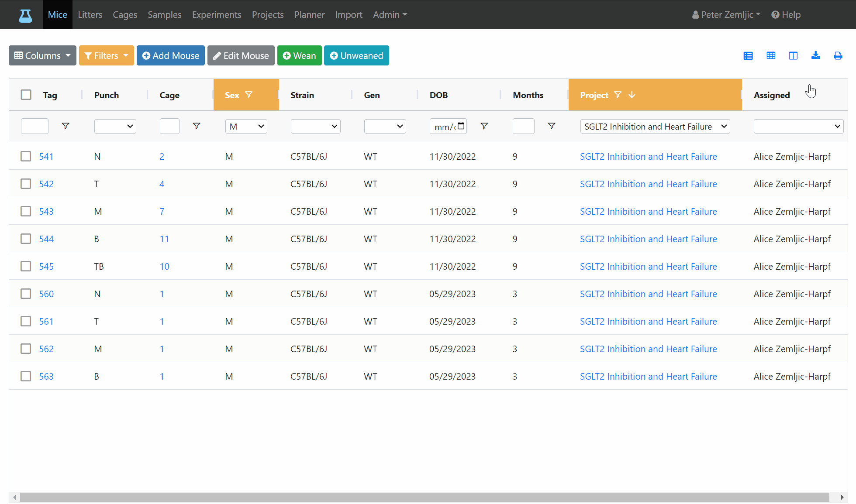Open the Help link with question icon
Screen dimensions: 856x504
[x=786, y=15]
